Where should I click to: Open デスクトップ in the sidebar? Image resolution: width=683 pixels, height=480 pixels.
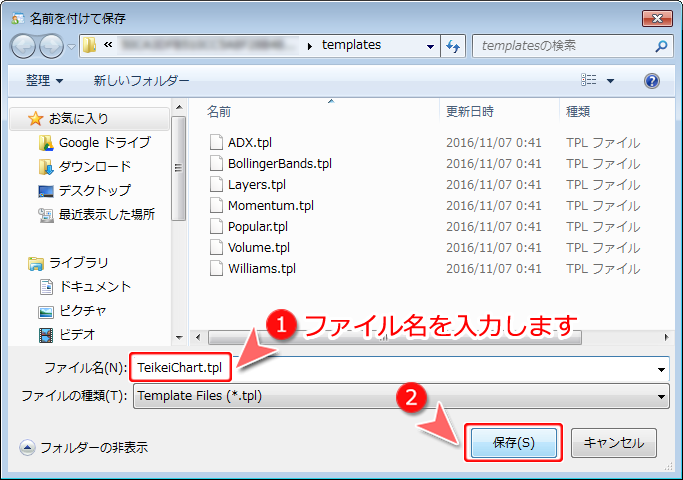tap(95, 190)
